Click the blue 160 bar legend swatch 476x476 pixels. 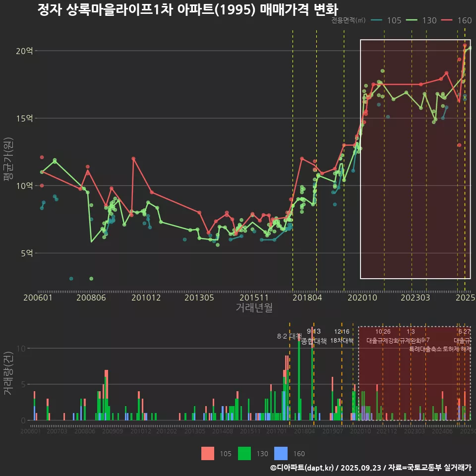tap(281, 454)
